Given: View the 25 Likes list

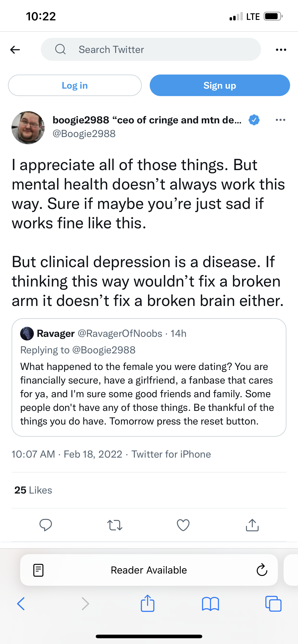Looking at the screenshot, I should (x=33, y=490).
